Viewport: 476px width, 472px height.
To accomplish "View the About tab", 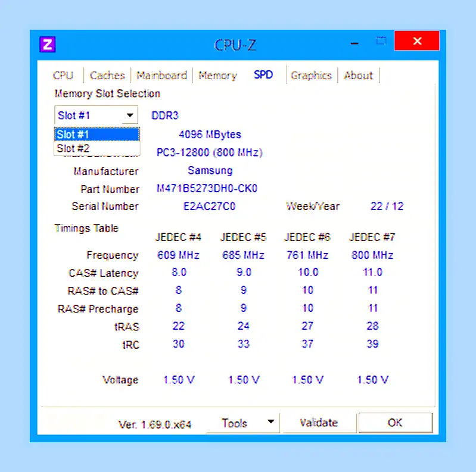I will click(359, 75).
